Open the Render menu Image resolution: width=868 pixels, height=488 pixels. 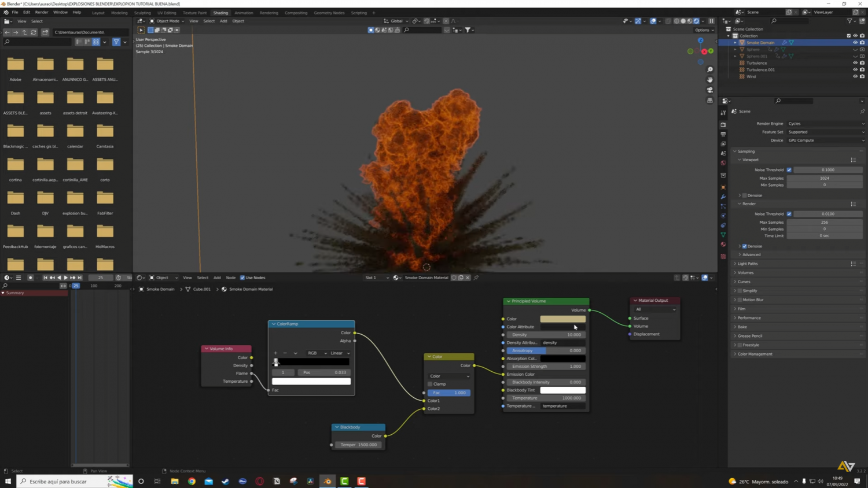pyautogui.click(x=42, y=12)
